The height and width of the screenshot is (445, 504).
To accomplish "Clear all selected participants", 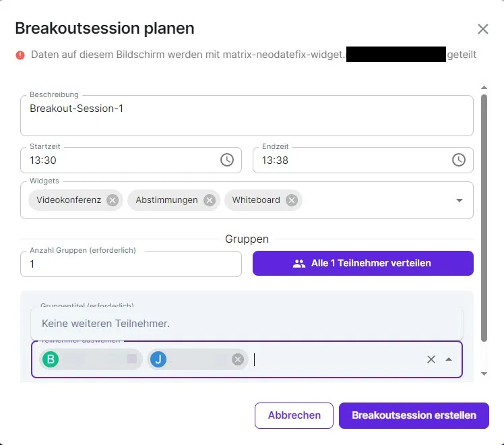I will (431, 359).
